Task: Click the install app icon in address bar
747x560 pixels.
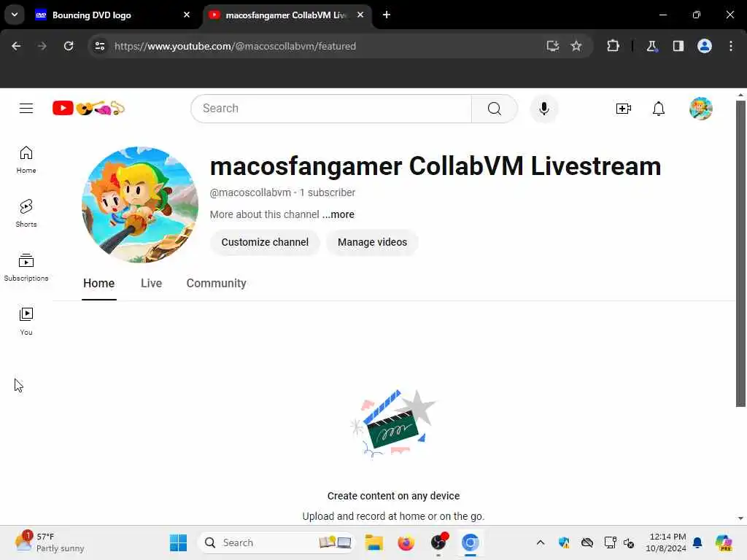Action: click(x=552, y=46)
